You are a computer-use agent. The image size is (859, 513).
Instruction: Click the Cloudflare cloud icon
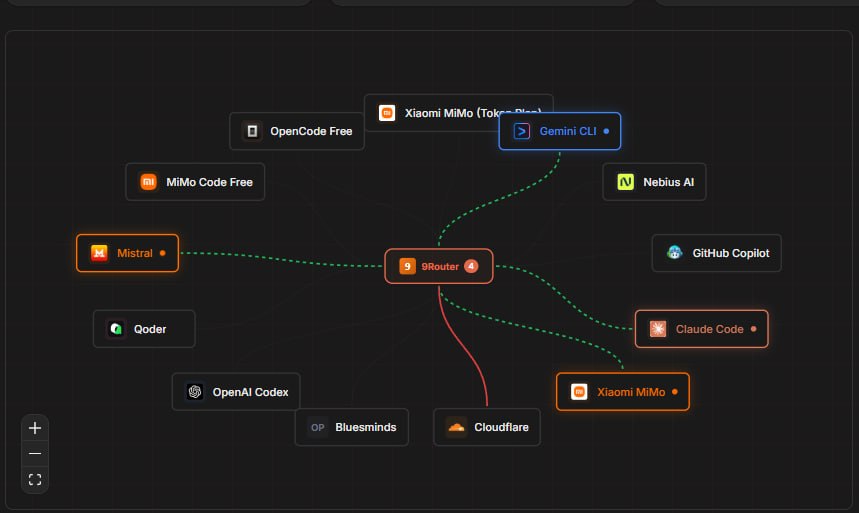[456, 428]
